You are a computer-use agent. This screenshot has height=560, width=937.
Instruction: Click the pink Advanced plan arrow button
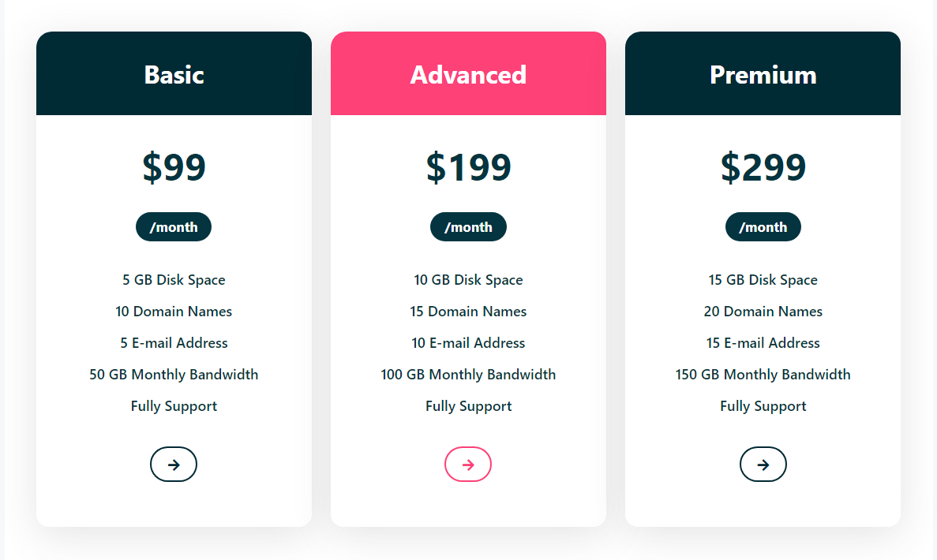pos(468,465)
